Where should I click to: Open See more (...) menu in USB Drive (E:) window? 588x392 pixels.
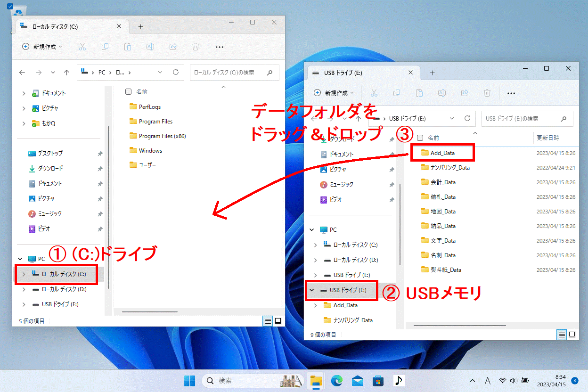[511, 93]
